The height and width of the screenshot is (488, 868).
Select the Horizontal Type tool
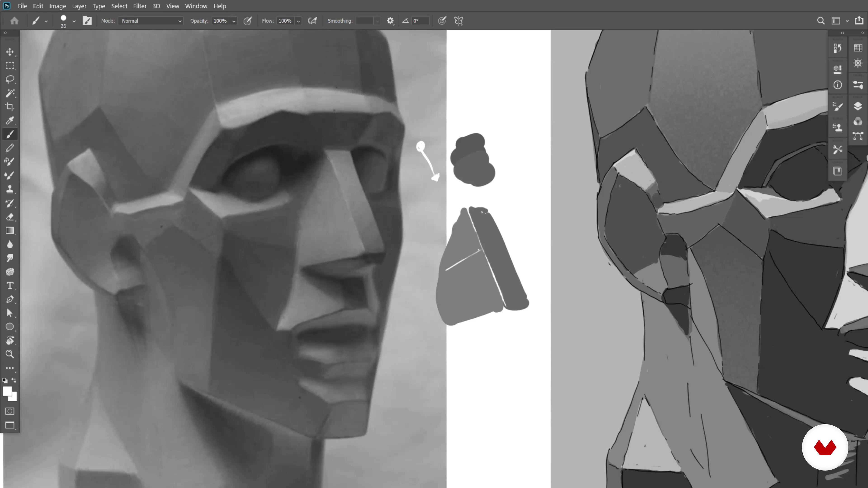(x=10, y=286)
